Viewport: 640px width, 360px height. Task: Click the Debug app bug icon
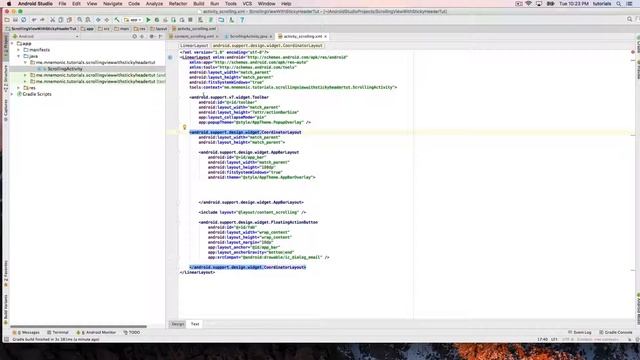click(x=157, y=20)
